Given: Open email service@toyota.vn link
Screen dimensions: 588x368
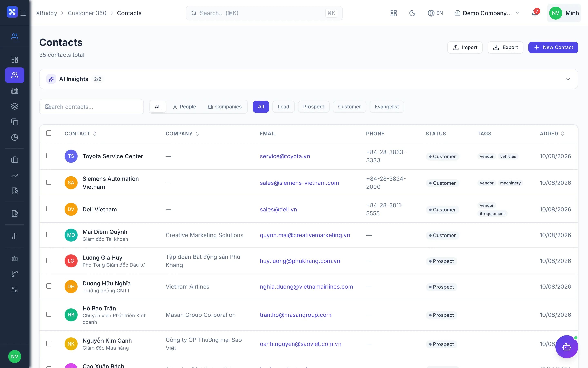Looking at the screenshot, I should (x=285, y=156).
